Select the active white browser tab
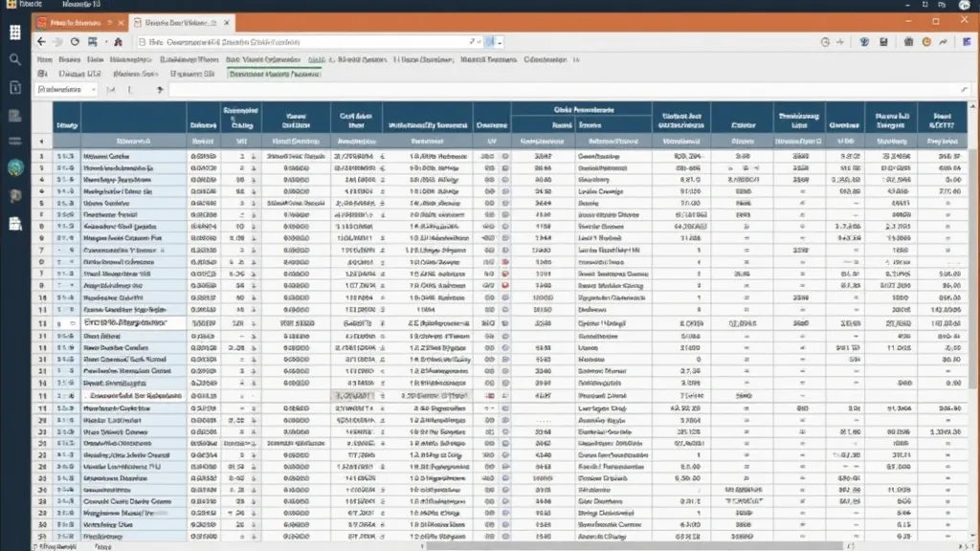980x551 pixels. pyautogui.click(x=182, y=23)
